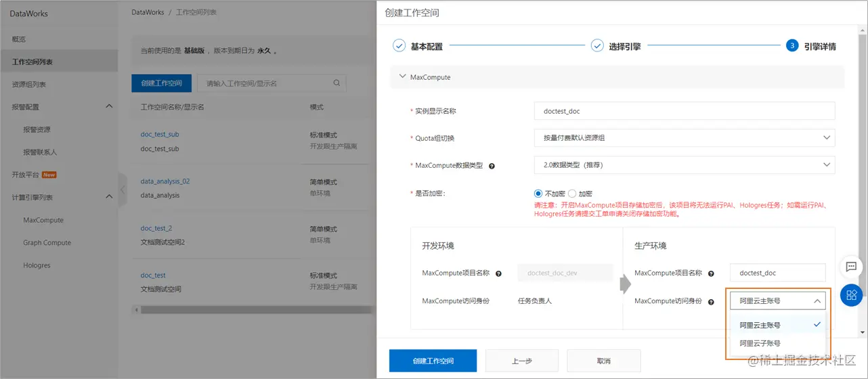The image size is (868, 379).
Task: Click the 任务负责人 value in dev environment
Action: [535, 300]
